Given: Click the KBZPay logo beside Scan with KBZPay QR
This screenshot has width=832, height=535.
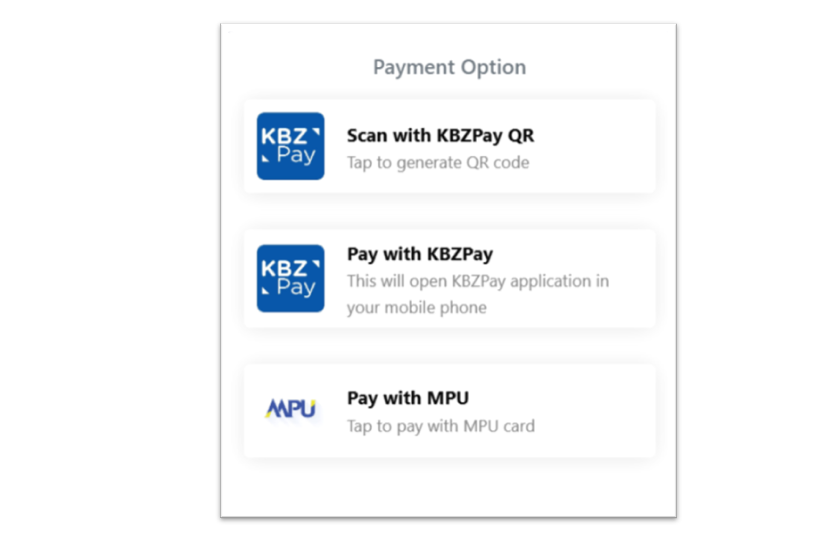Looking at the screenshot, I should pyautogui.click(x=290, y=146).
